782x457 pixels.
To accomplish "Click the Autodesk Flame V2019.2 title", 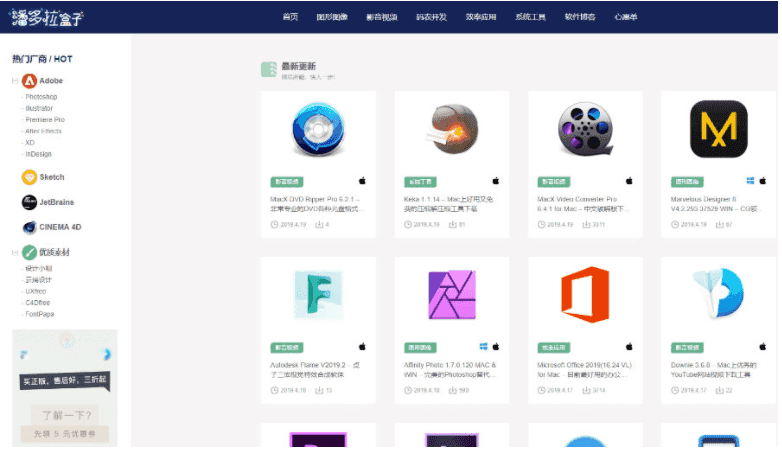I will point(315,370).
